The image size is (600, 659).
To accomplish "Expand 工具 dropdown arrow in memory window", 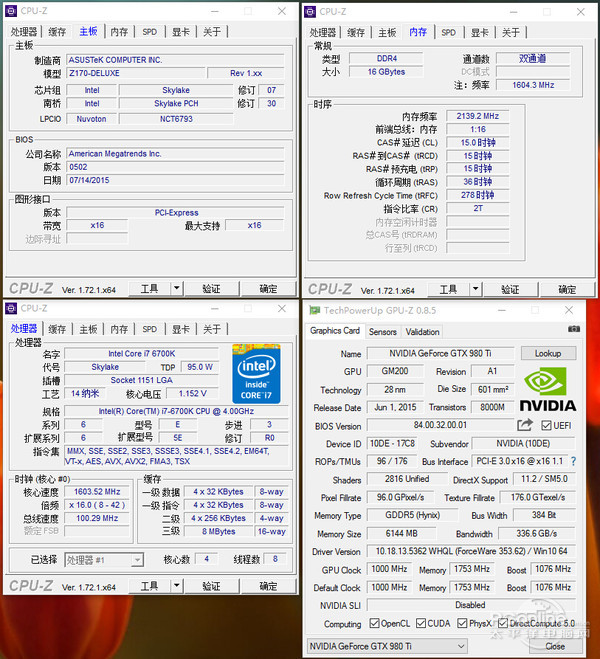I will pyautogui.click(x=475, y=289).
